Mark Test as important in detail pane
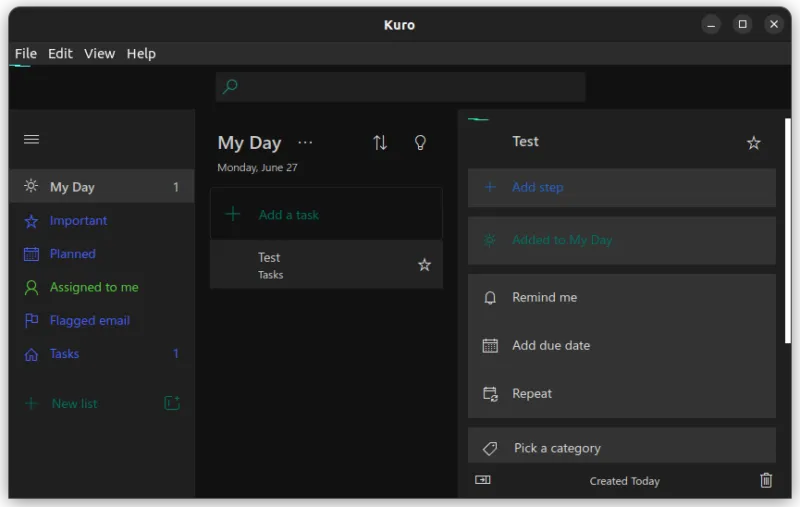This screenshot has width=800, height=507. coord(754,143)
